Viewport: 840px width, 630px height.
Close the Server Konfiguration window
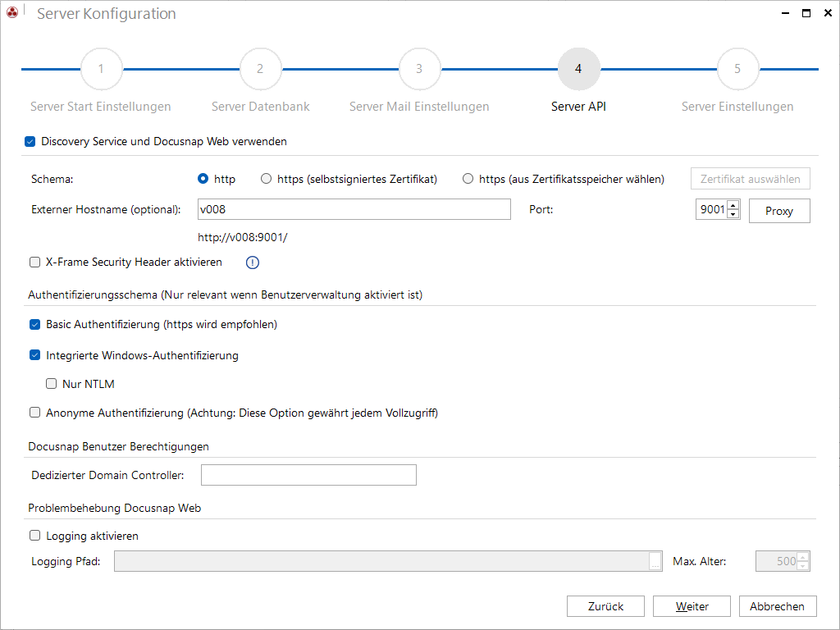coord(828,13)
